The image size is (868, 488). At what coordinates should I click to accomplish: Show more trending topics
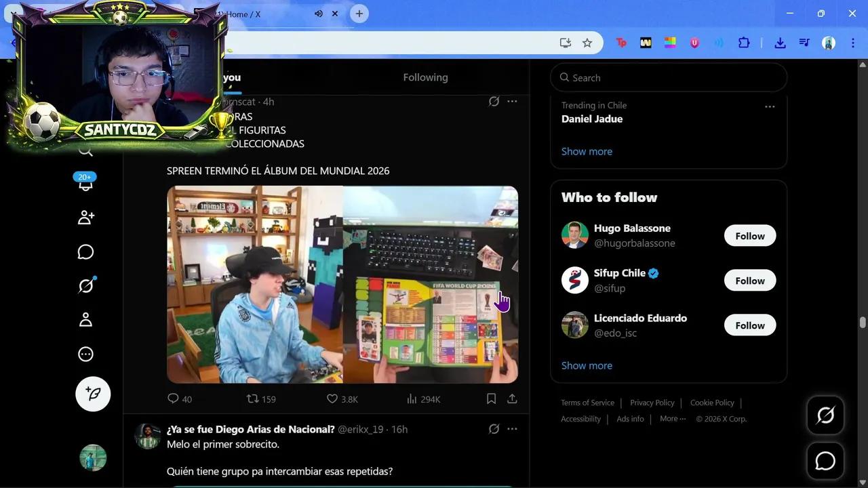(x=587, y=151)
